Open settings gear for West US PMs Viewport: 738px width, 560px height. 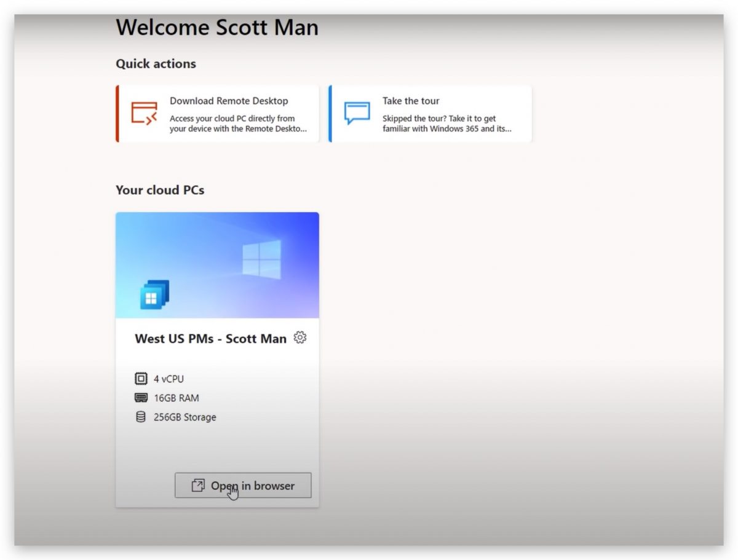coord(300,337)
